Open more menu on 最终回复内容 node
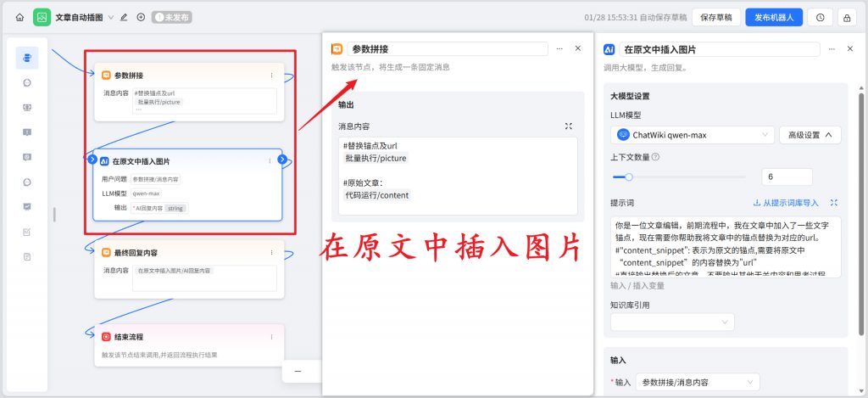Image resolution: width=868 pixels, height=398 pixels. pos(271,252)
